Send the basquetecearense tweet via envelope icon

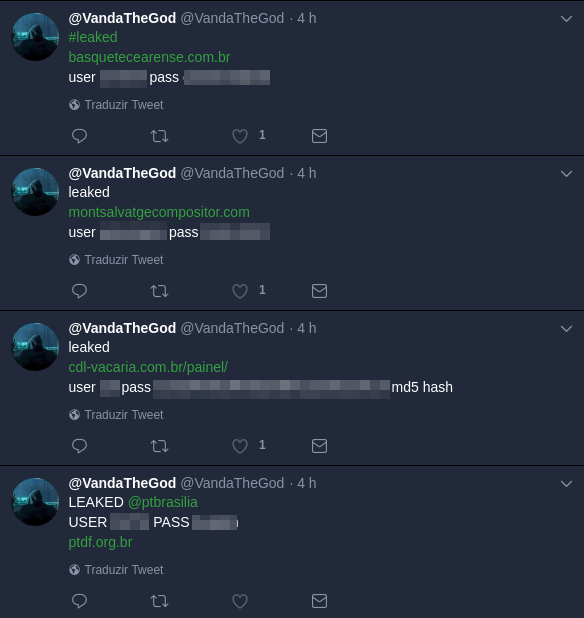click(319, 136)
